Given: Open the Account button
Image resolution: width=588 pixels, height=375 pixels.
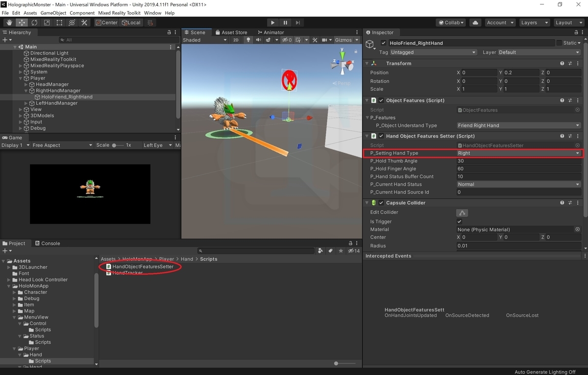Looking at the screenshot, I should pyautogui.click(x=499, y=23).
